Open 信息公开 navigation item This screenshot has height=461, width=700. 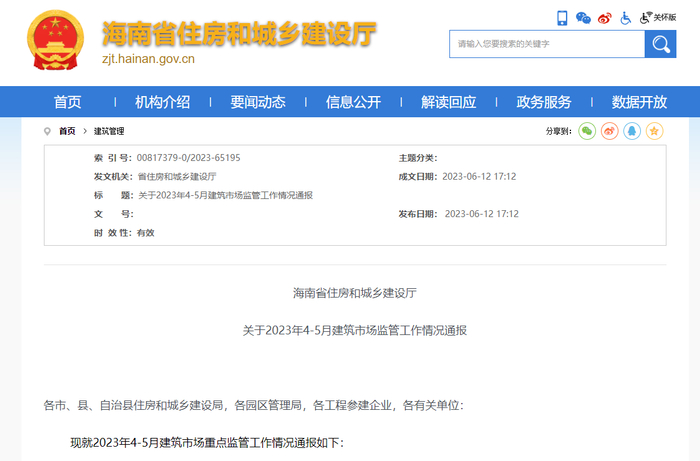[353, 102]
